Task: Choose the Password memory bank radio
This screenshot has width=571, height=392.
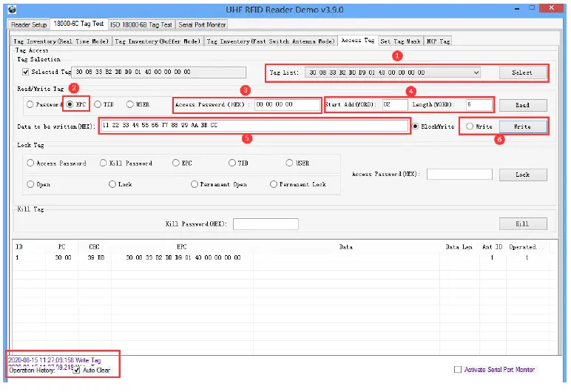Action: pyautogui.click(x=30, y=104)
